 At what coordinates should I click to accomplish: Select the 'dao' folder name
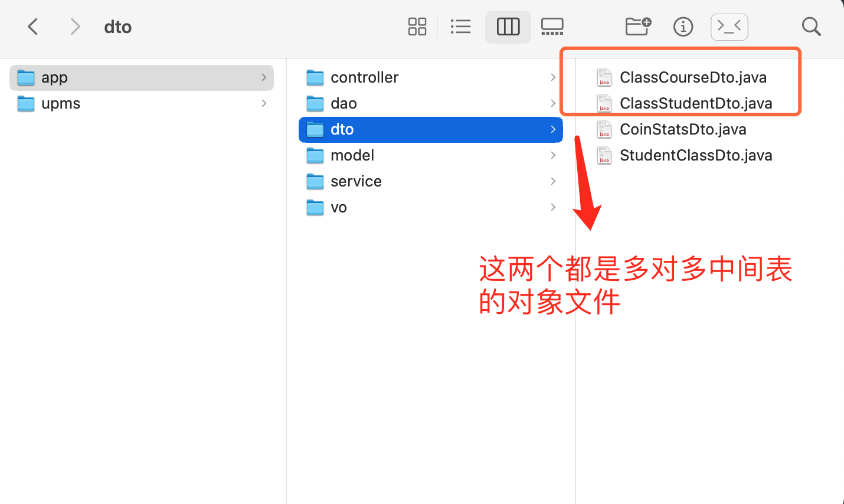(x=344, y=103)
